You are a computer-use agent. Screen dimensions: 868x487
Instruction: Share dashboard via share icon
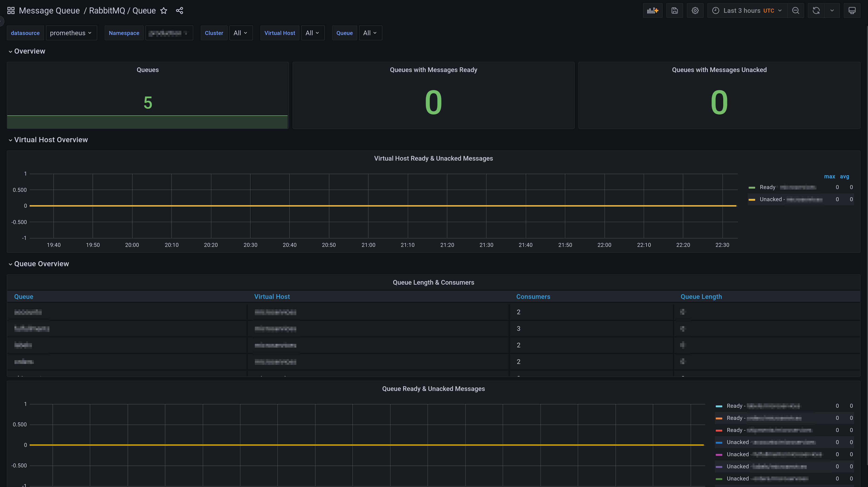(x=180, y=10)
